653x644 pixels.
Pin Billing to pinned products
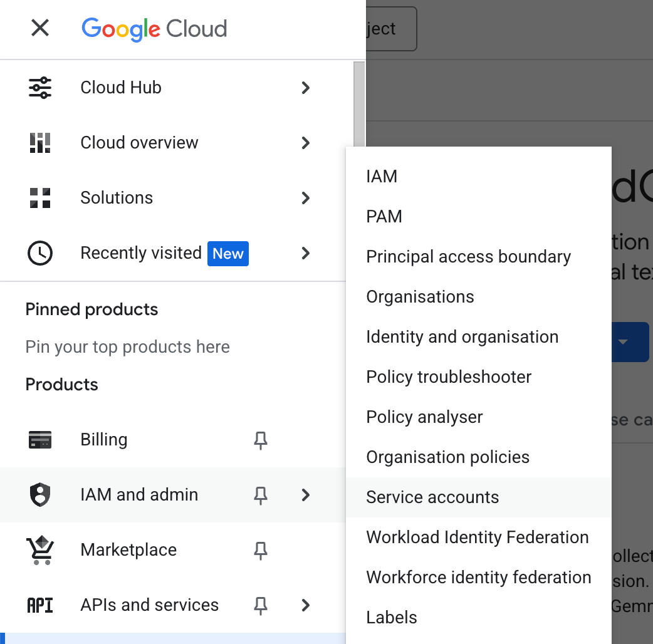(x=261, y=440)
